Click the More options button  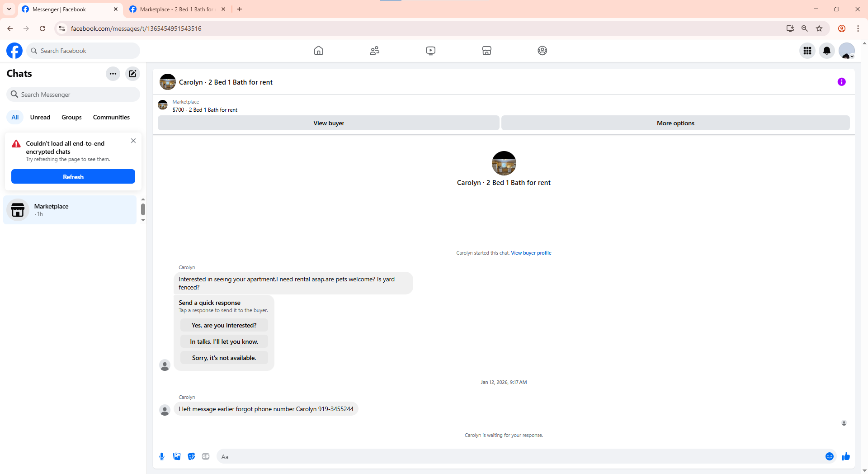(675, 123)
